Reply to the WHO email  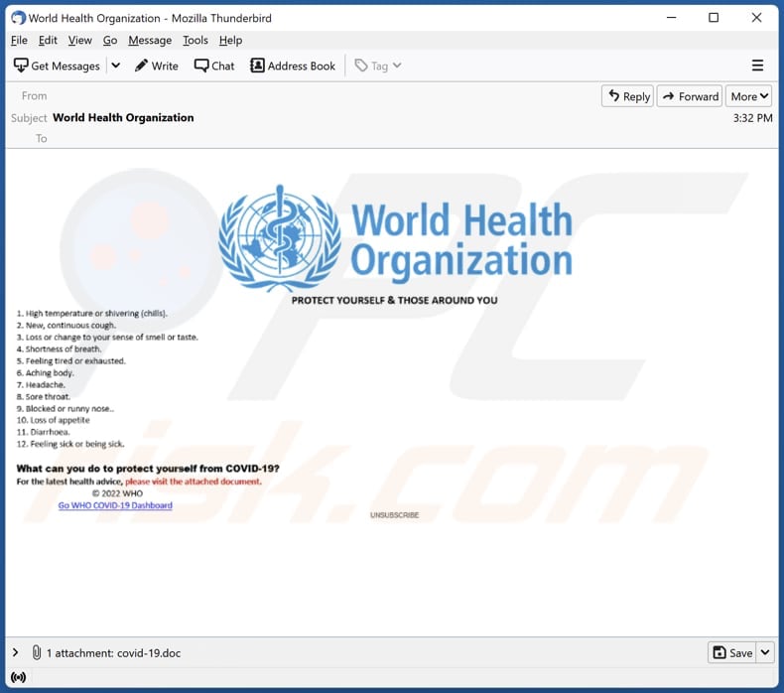pyautogui.click(x=628, y=96)
